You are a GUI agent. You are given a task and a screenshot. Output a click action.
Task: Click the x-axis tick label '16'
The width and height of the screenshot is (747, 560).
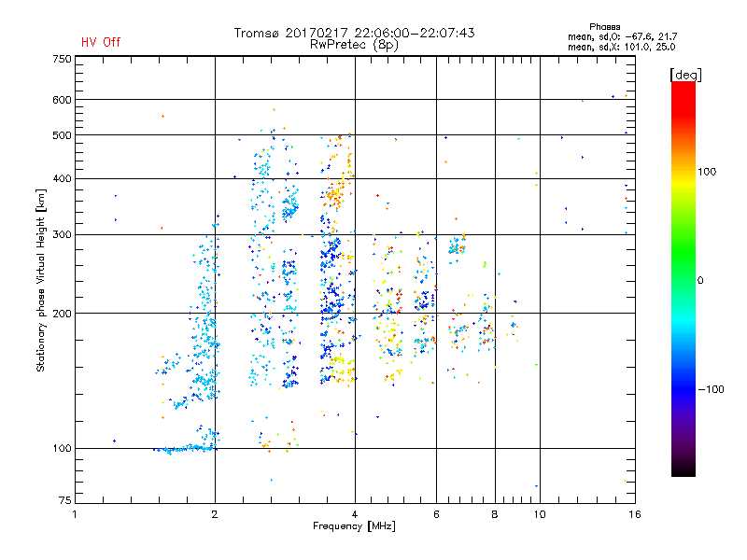635,514
